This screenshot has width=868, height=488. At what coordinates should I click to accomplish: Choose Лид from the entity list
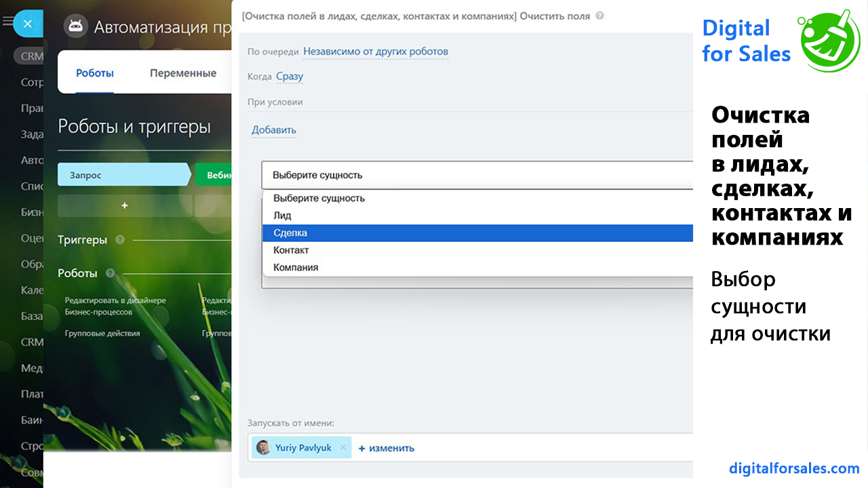click(477, 216)
